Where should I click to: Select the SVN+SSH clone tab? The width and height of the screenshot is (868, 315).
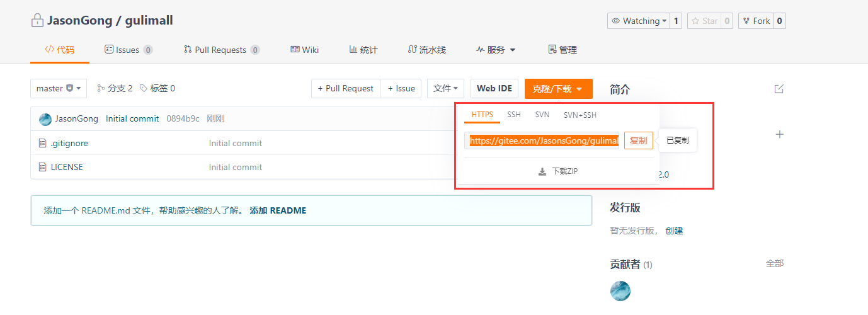click(580, 115)
